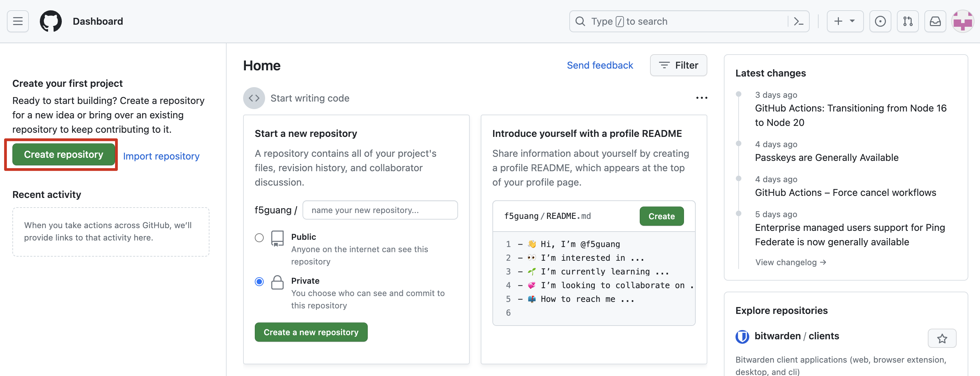Click README line 'Hi, I'm @f5guang'
The height and width of the screenshot is (376, 980).
tap(580, 244)
